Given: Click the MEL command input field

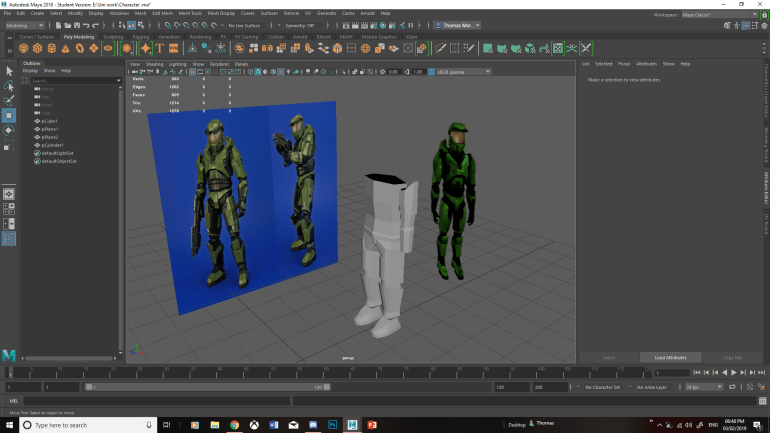Looking at the screenshot, I should point(156,401).
